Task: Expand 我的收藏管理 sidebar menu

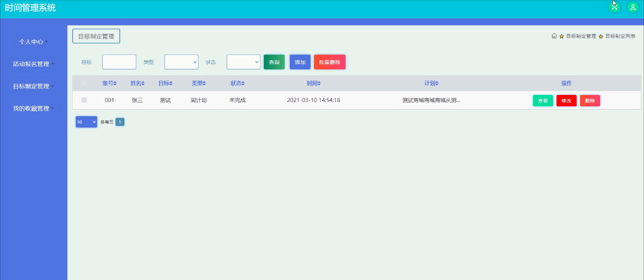Action: pos(33,108)
